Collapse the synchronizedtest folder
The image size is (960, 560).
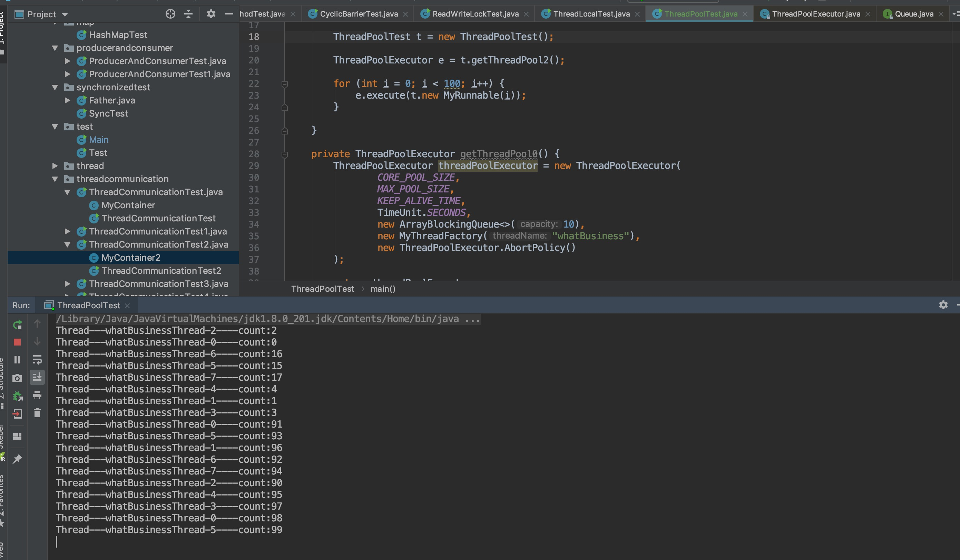(55, 88)
